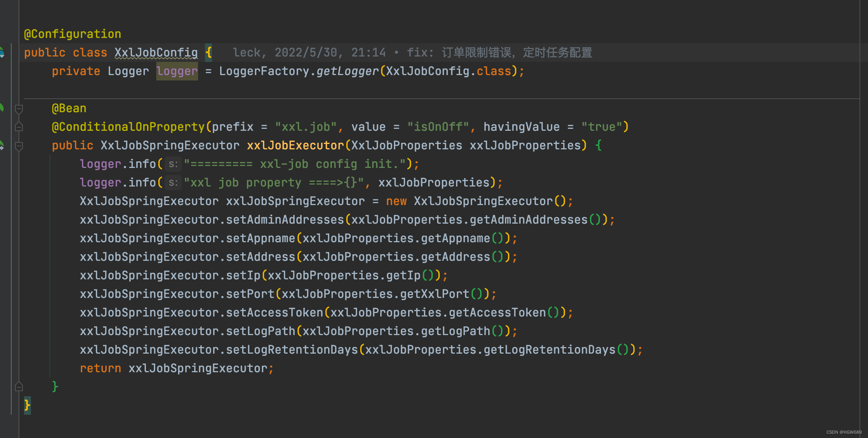Click the fold end marker at method closing brace
Image resolution: width=868 pixels, height=438 pixels.
pos(19,387)
